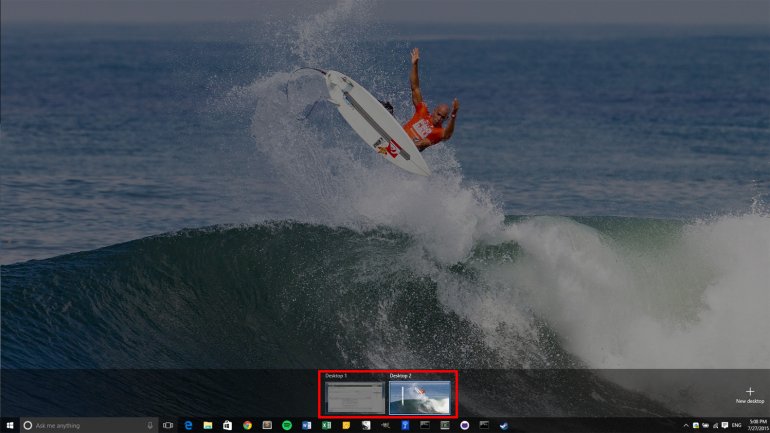Viewport: 770px width, 433px height.
Task: Click the Cortana 'Ask me anything' search box
Action: pos(89,425)
